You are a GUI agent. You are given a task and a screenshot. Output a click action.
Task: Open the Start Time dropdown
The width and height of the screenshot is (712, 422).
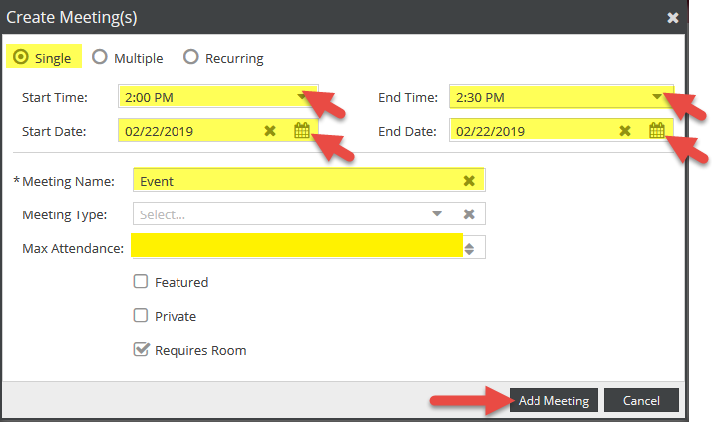pos(302,96)
